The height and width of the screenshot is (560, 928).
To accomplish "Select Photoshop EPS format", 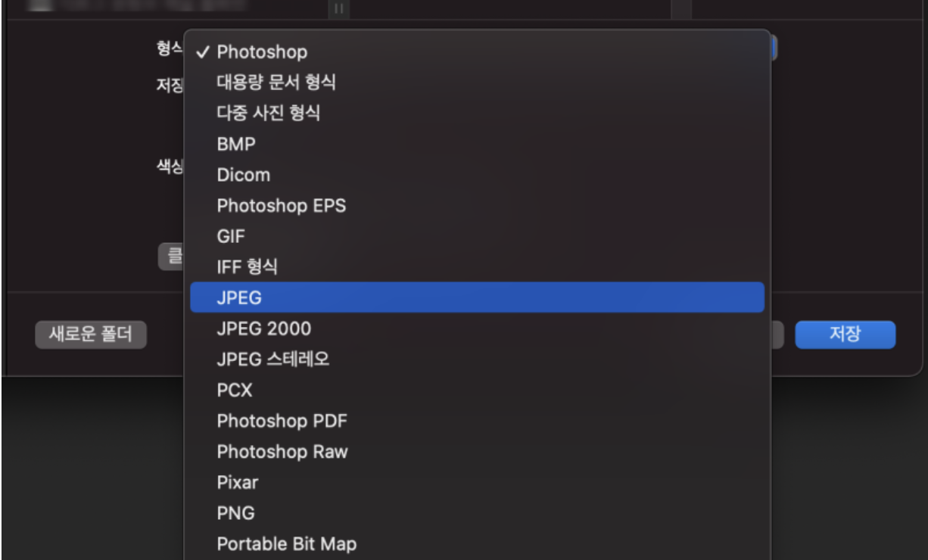I will 281,205.
